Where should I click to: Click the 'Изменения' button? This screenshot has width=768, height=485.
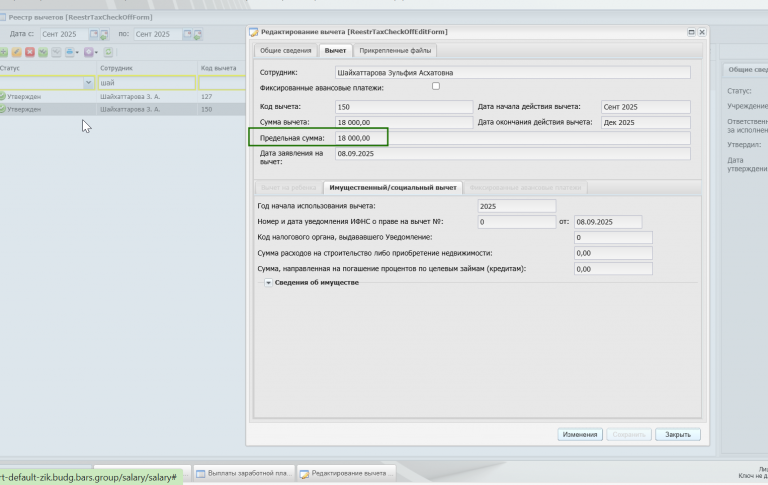point(580,435)
